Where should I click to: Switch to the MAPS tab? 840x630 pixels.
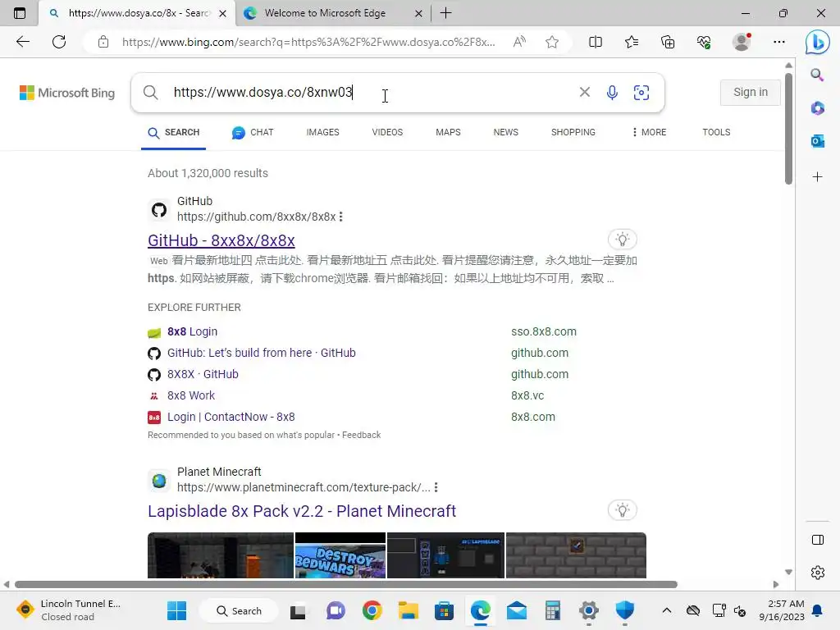[448, 132]
